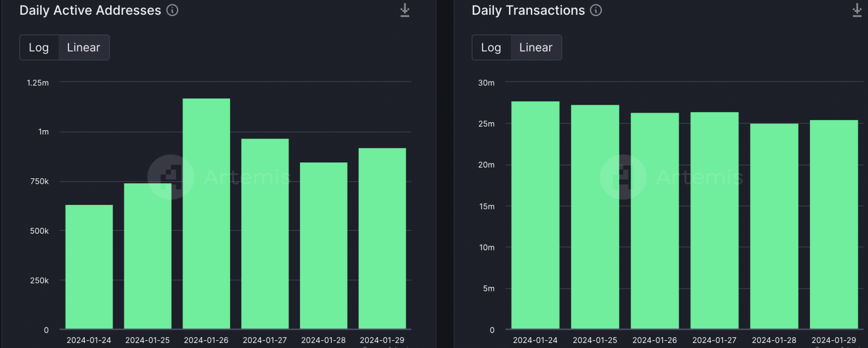Click the 2024-01-24 bar in Daily Transactions
Screen dimensions: 868x348
pos(536,215)
